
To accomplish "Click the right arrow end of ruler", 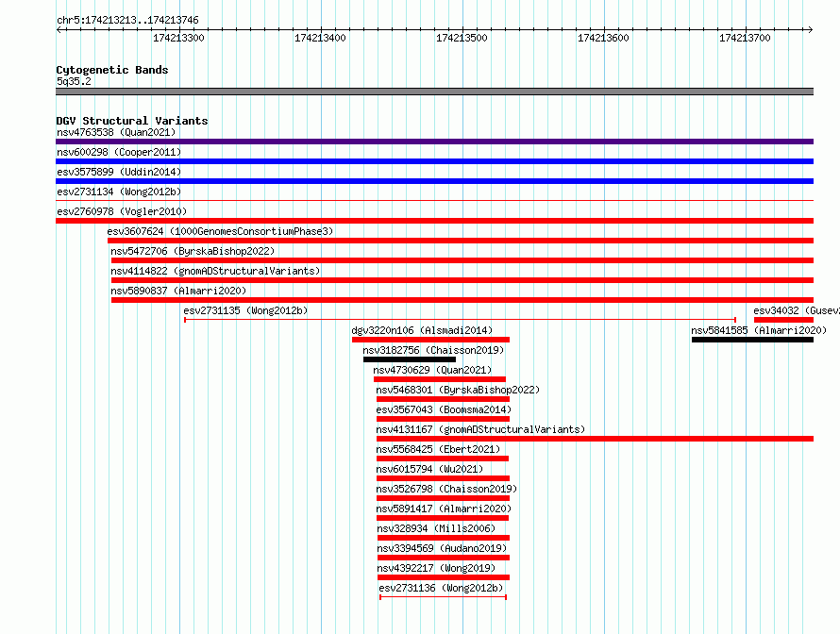I will point(811,29).
